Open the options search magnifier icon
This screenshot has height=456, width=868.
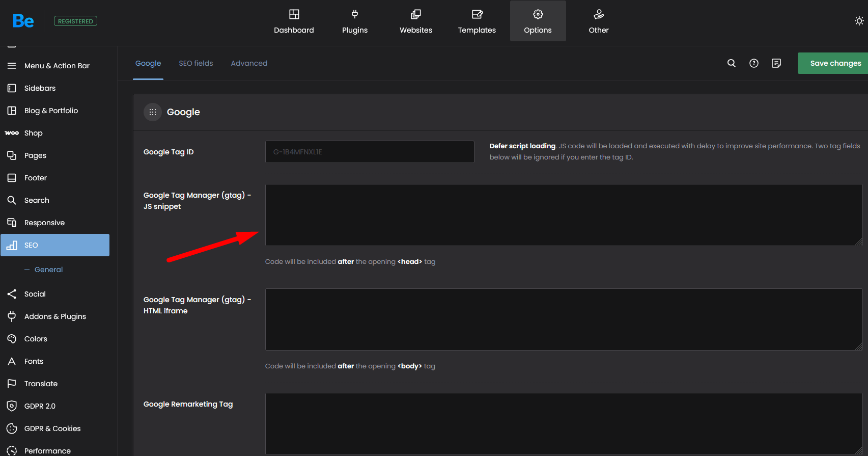[x=732, y=63]
